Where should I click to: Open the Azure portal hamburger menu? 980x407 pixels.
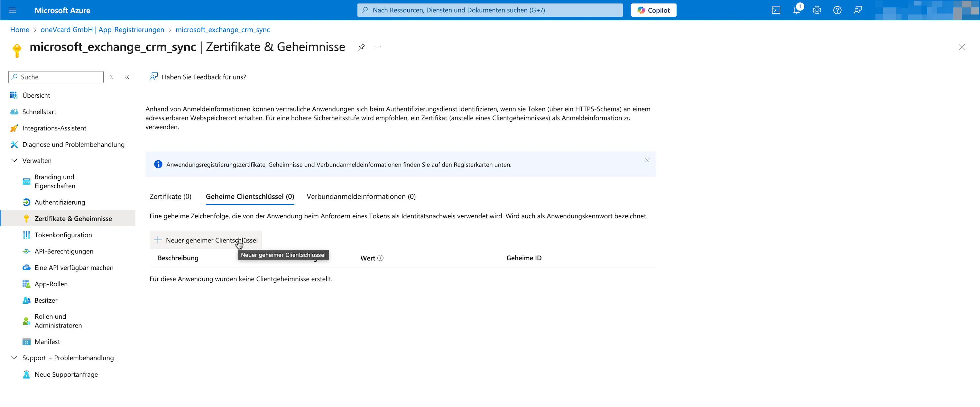coord(12,10)
